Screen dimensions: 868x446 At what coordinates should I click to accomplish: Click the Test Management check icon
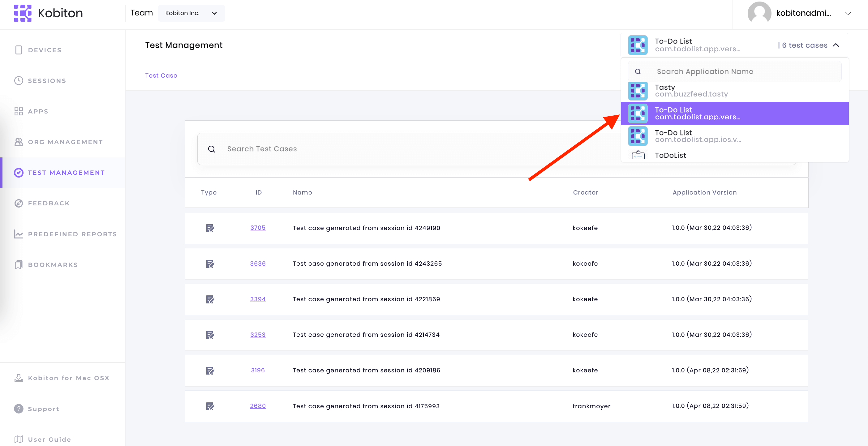19,173
